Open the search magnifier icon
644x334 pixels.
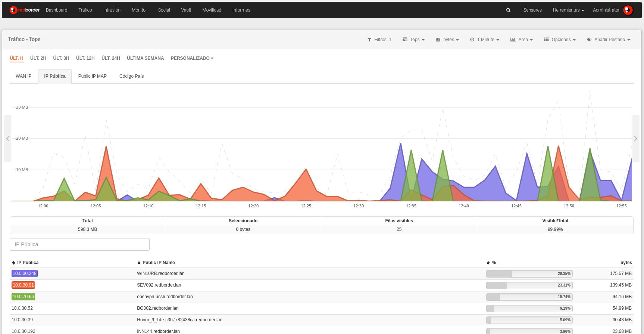tap(508, 10)
